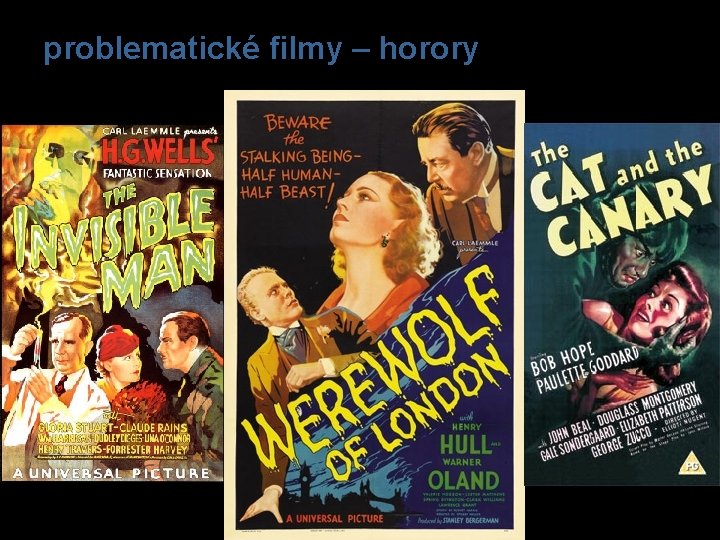
Task: Click the 'H.G. Wells' red text
Action: point(158,152)
